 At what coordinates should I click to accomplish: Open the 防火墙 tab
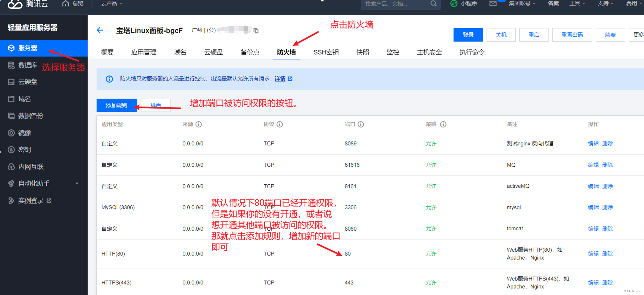click(286, 52)
